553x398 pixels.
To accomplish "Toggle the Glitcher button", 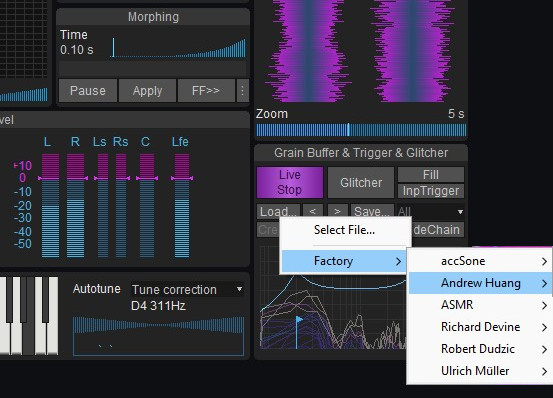I will [361, 183].
